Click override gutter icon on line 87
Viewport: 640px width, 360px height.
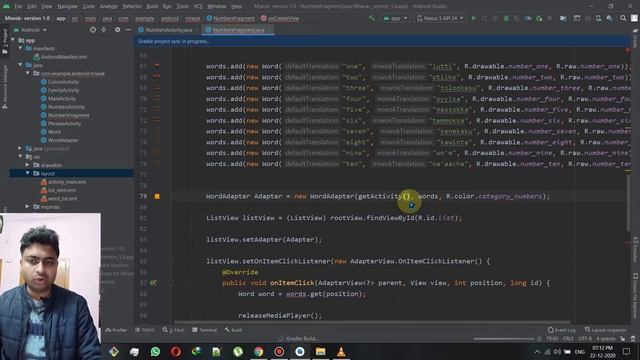pos(153,283)
